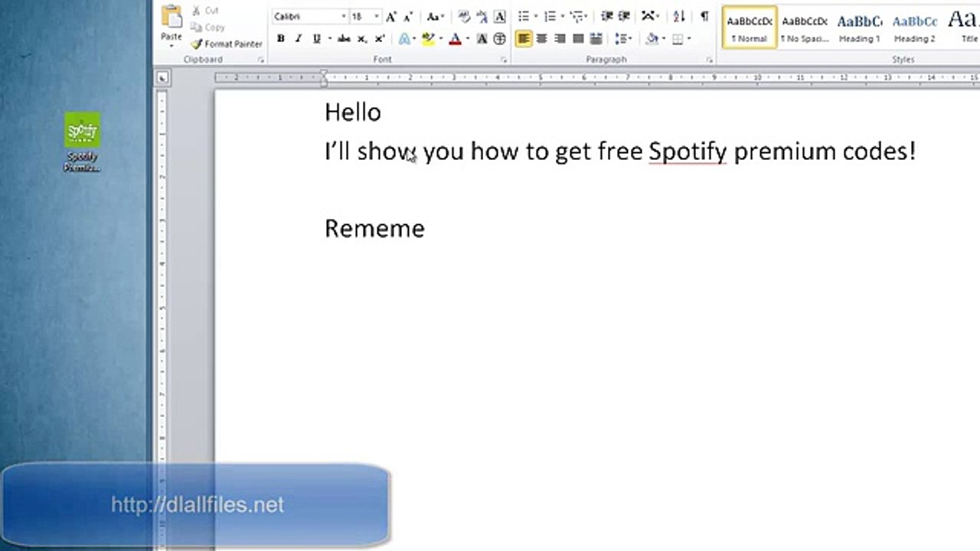Apply the No Spacing style
The image size is (980, 551).
pyautogui.click(x=805, y=27)
